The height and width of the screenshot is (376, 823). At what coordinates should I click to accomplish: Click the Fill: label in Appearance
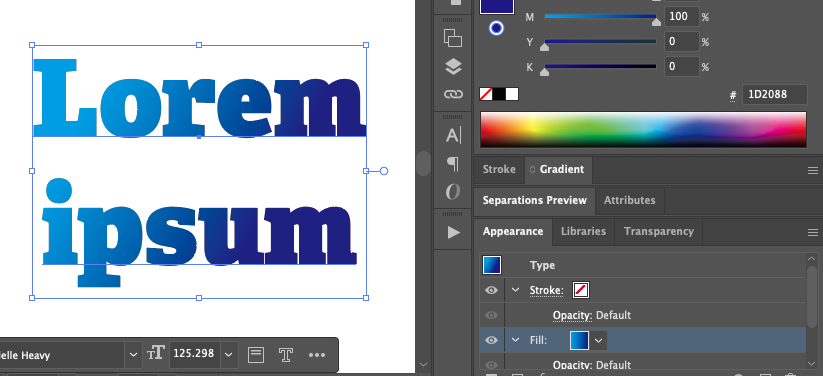point(539,341)
